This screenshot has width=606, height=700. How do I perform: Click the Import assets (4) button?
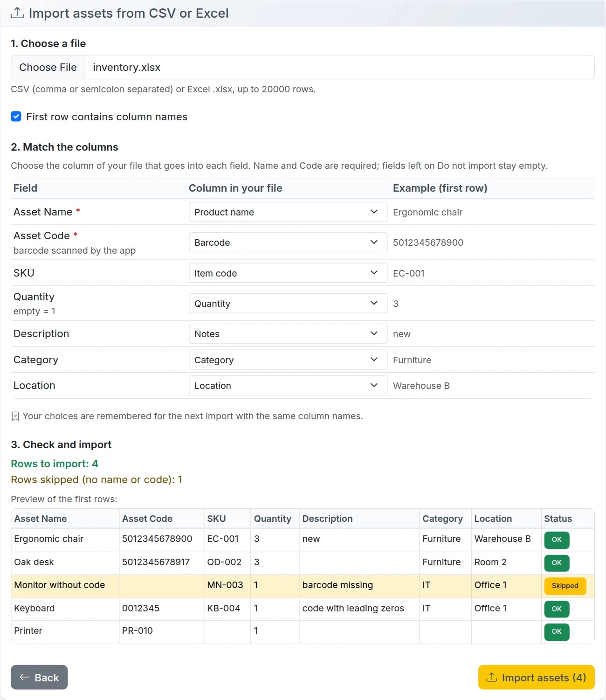coord(536,677)
